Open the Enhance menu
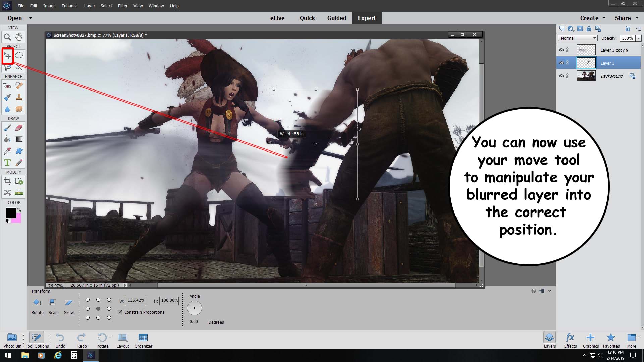The image size is (644, 362). coord(69,6)
